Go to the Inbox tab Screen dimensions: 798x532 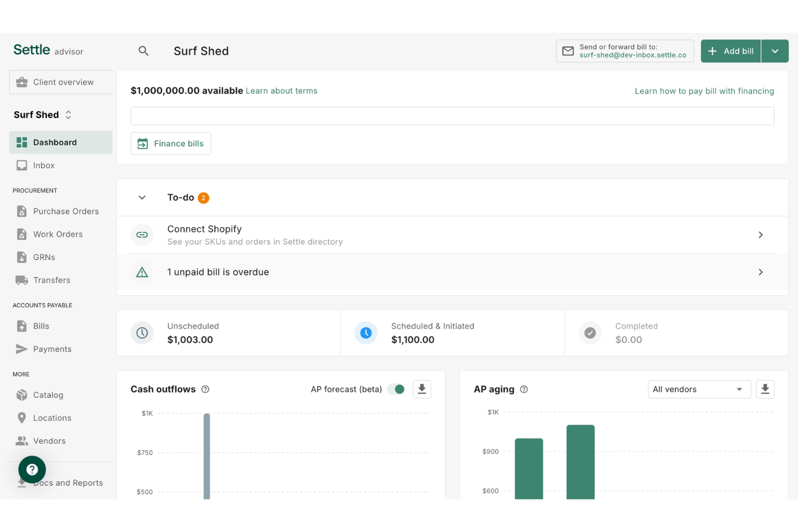pos(44,165)
